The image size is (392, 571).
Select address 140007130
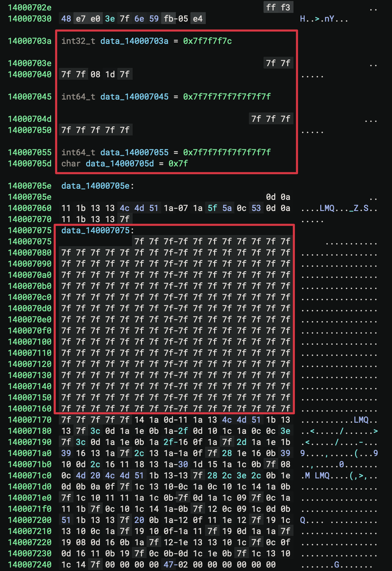[30, 375]
